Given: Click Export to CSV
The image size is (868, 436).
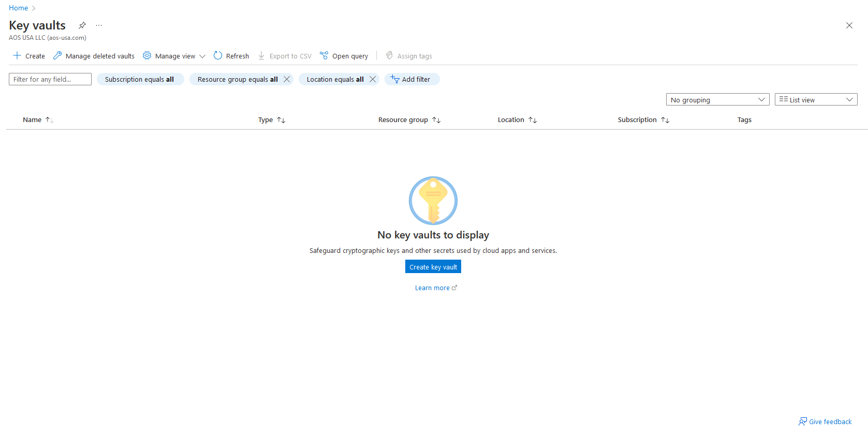Looking at the screenshot, I should (x=285, y=56).
